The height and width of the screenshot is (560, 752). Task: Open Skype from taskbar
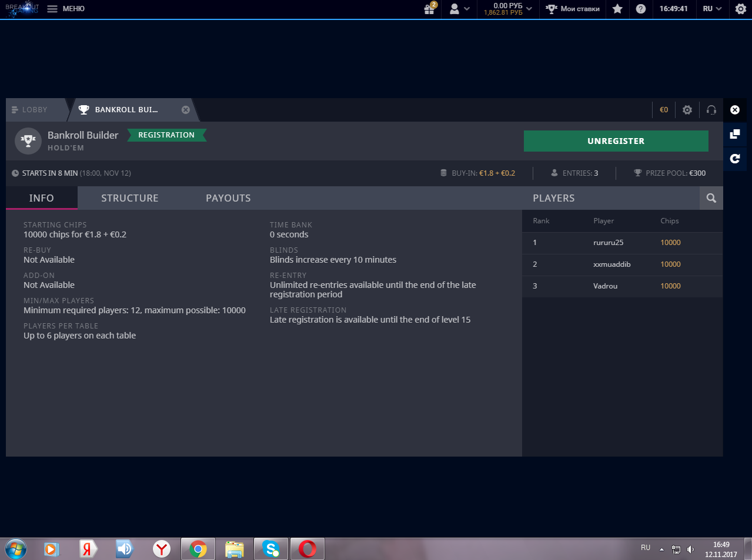click(x=271, y=549)
